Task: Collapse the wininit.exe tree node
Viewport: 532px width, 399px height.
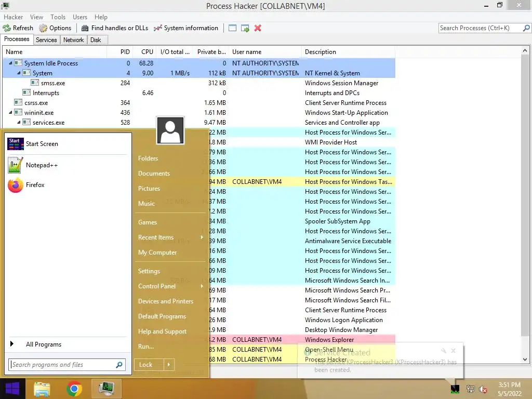Action: pyautogui.click(x=10, y=112)
